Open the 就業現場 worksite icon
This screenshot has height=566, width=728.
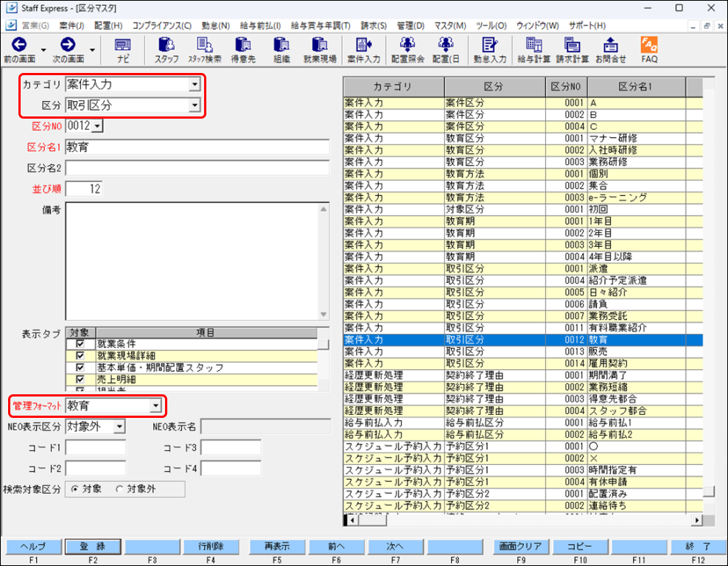coord(320,49)
